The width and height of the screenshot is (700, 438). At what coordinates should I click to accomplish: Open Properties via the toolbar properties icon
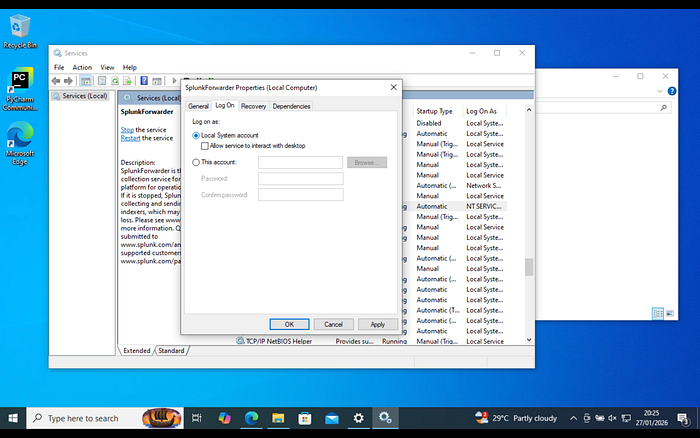pyautogui.click(x=102, y=81)
